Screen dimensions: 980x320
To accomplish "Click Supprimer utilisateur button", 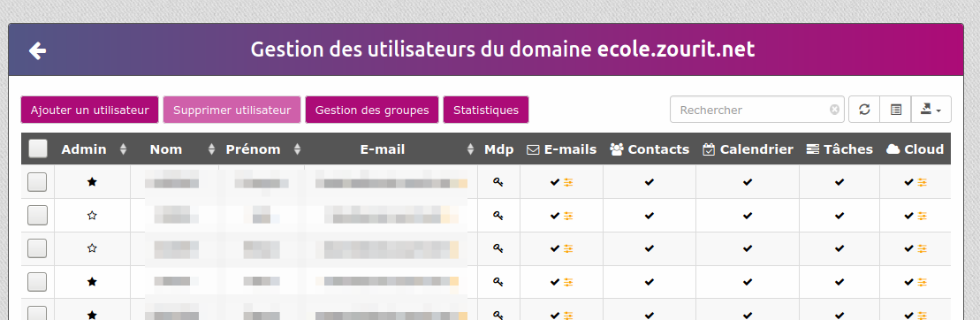I will pos(232,110).
